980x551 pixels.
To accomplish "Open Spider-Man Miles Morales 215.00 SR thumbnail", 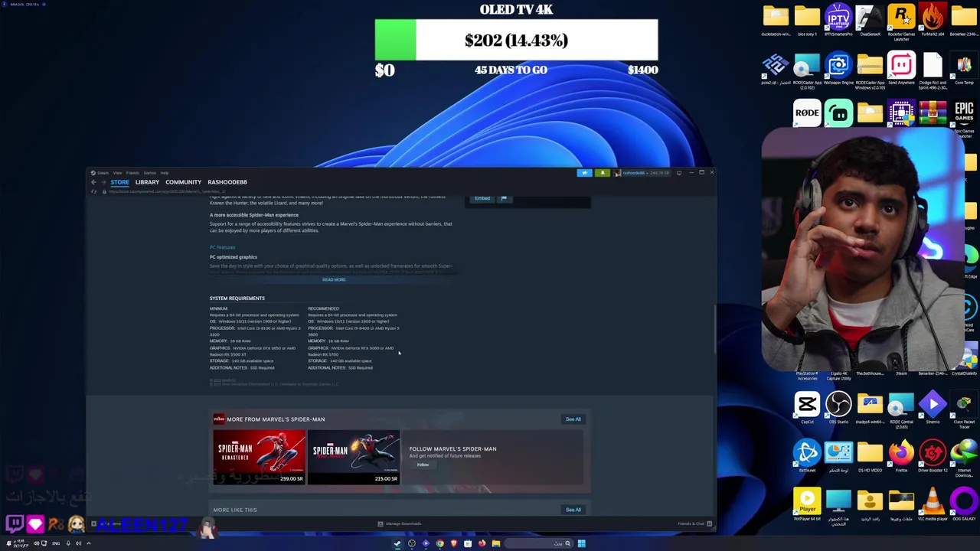I will pos(354,458).
